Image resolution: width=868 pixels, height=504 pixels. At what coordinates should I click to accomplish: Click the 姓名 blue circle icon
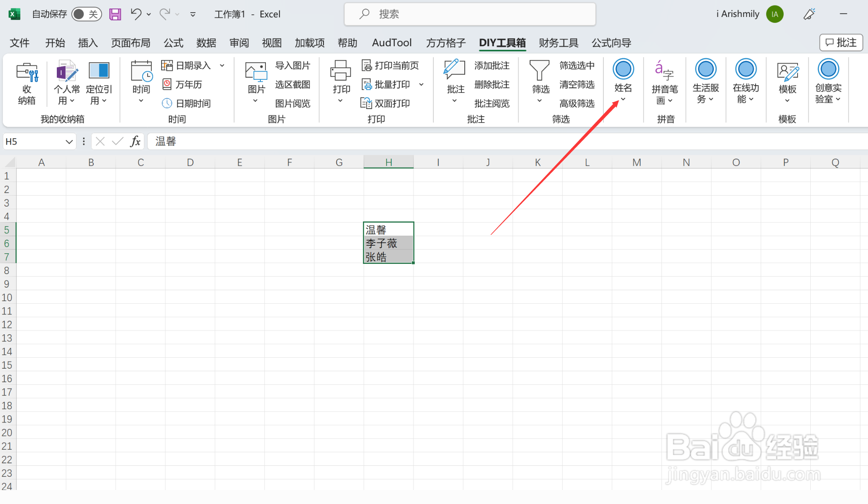pos(623,70)
